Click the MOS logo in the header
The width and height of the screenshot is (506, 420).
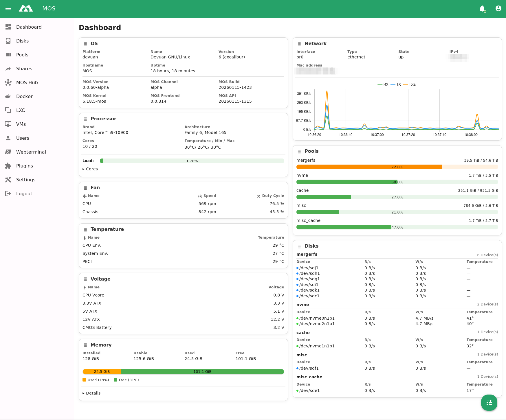26,8
